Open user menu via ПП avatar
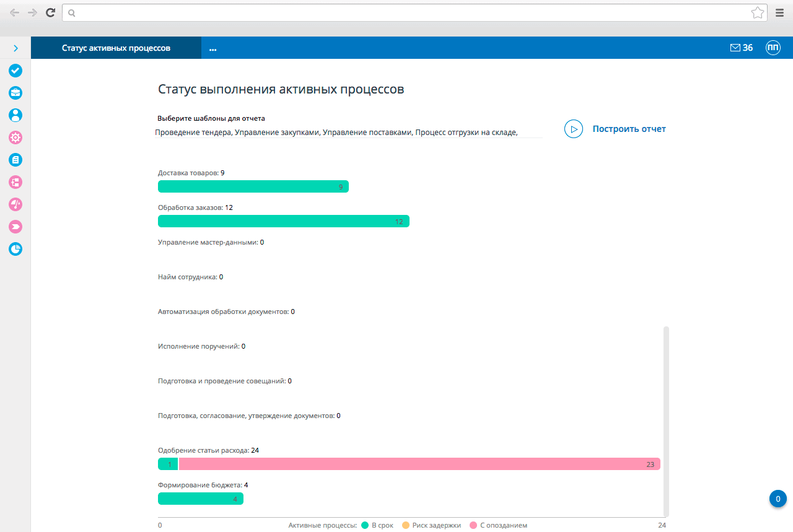This screenshot has height=532, width=793. click(773, 47)
